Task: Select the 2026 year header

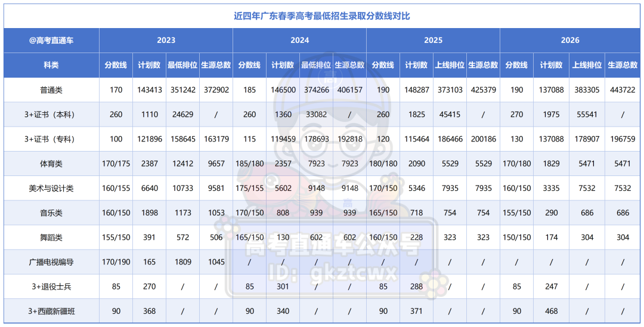Action: click(x=569, y=40)
